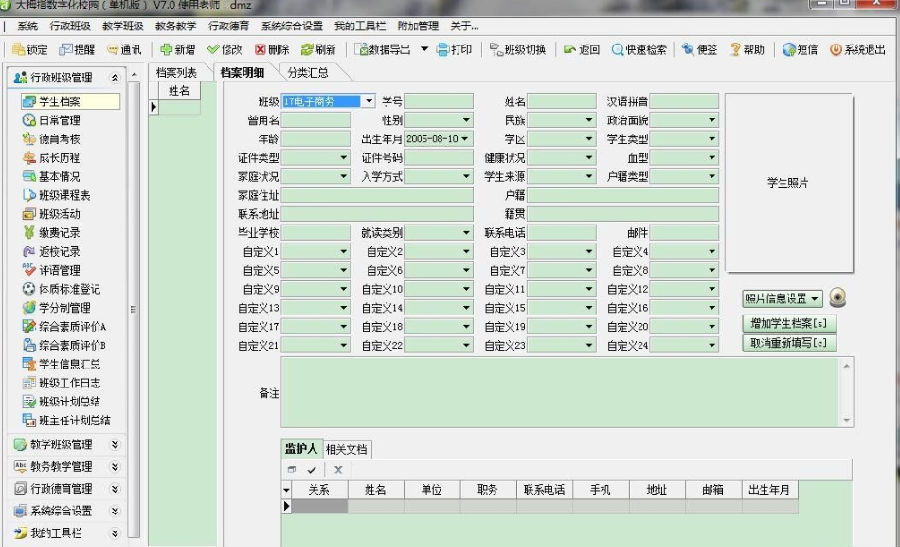
Task: Click the 返回 back toolbar icon
Action: (x=569, y=50)
